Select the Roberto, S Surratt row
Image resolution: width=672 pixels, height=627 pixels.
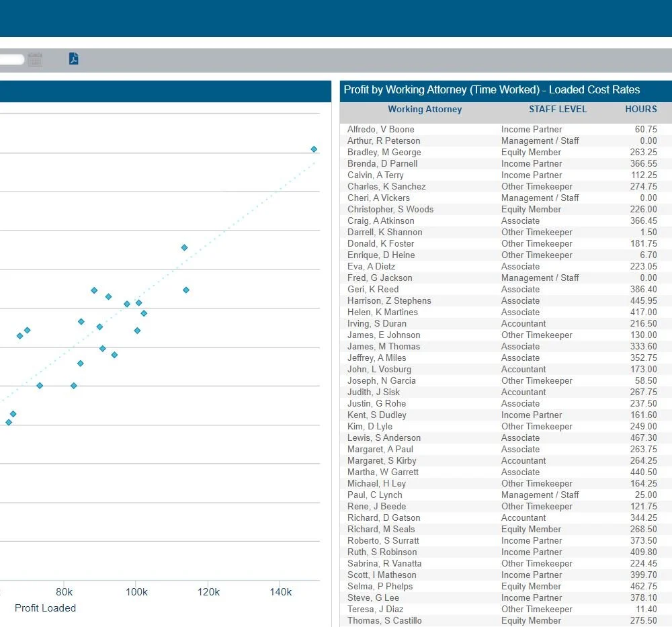pyautogui.click(x=506, y=540)
